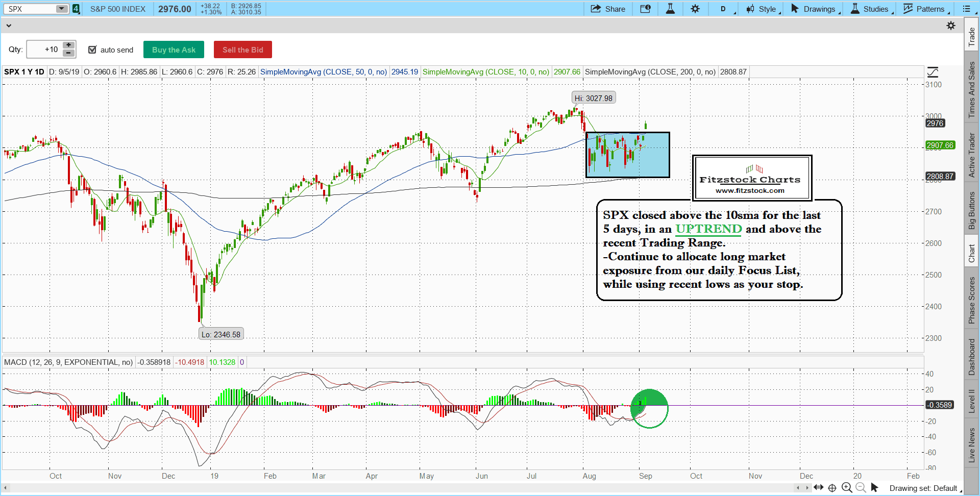Screen dimensions: 980x496
Task: Increase quantity with the plus stepper
Action: (68, 45)
